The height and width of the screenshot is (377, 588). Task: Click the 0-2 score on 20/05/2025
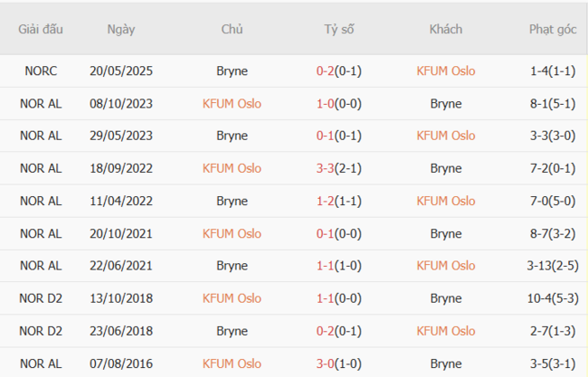click(326, 71)
